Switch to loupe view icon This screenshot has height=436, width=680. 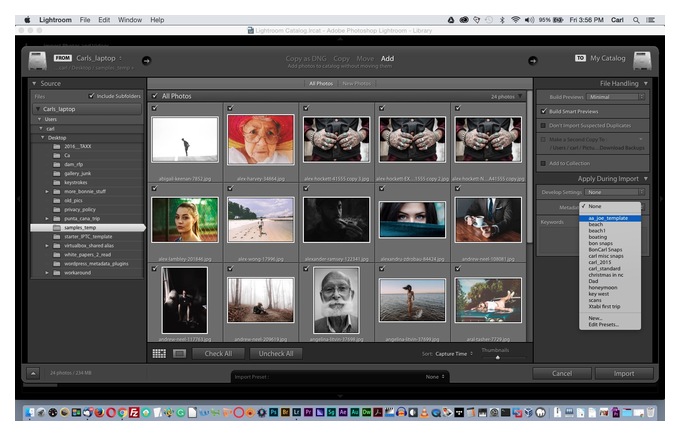coord(179,354)
